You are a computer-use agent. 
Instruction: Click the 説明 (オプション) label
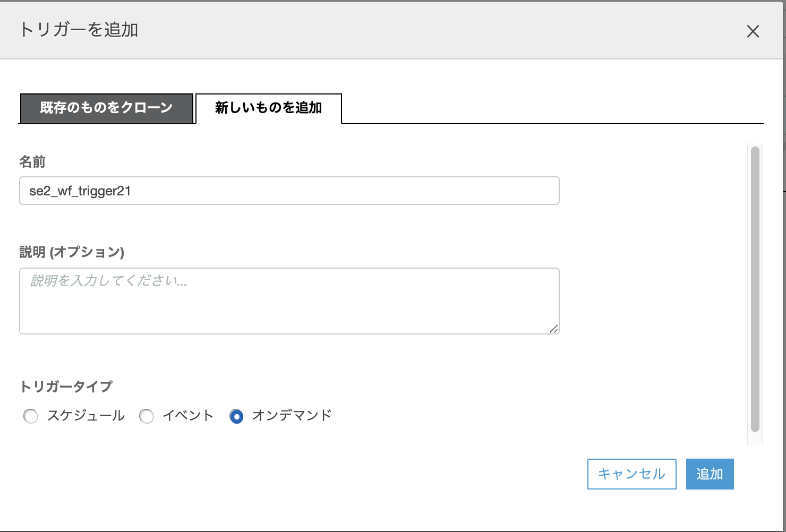(71, 253)
